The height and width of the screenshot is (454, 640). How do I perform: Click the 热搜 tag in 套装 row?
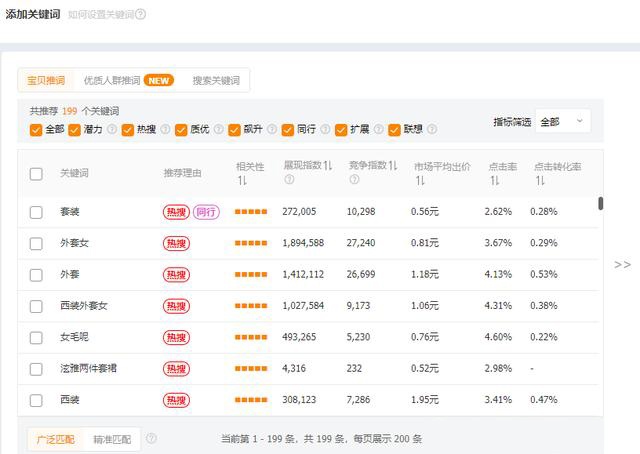[x=176, y=212]
